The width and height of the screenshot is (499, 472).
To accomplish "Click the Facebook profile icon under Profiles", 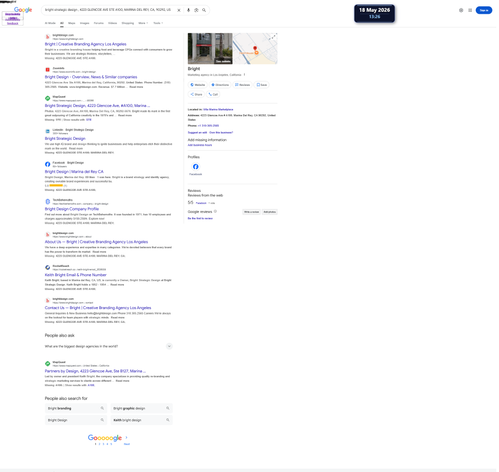I will tap(197, 168).
